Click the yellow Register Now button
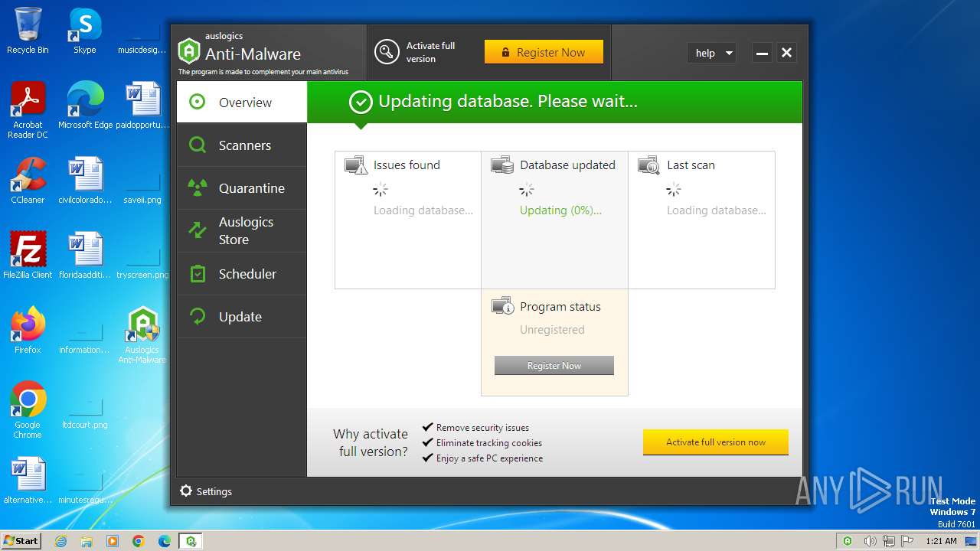The image size is (980, 551). tap(544, 52)
